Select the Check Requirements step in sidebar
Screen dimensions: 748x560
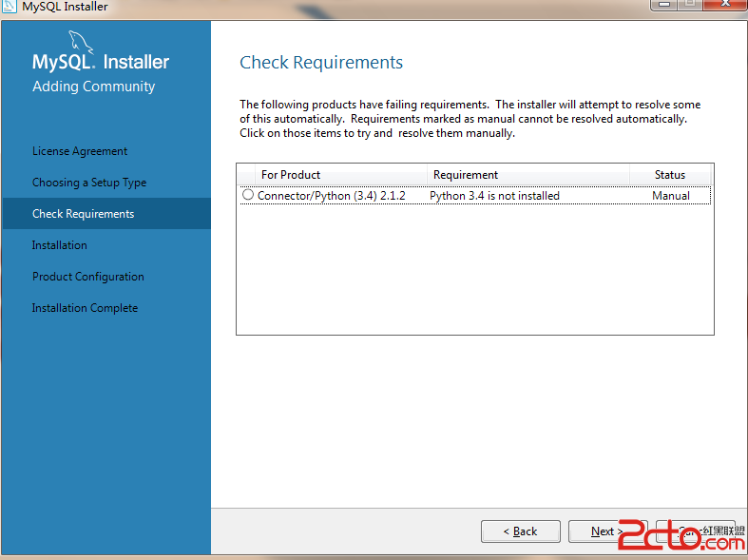pyautogui.click(x=106, y=214)
